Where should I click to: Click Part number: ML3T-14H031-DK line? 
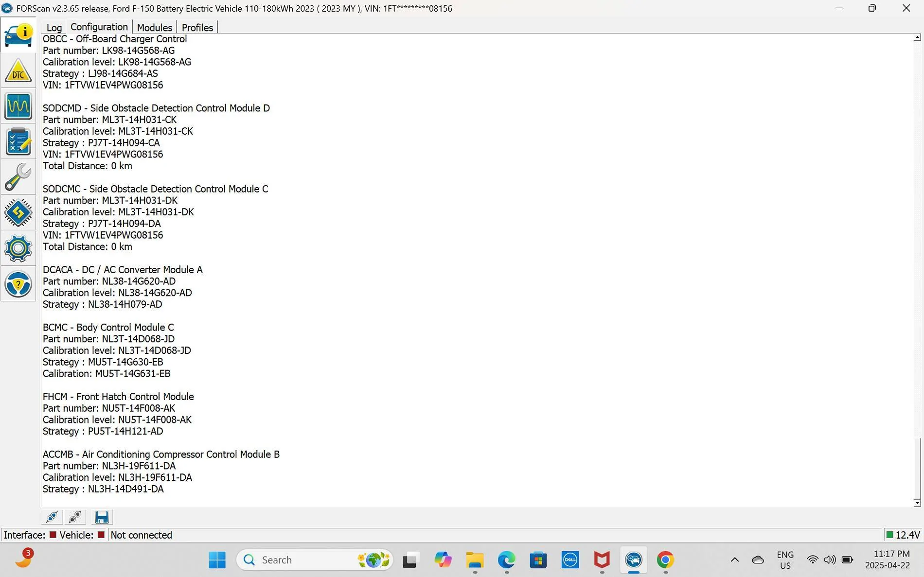110,200
